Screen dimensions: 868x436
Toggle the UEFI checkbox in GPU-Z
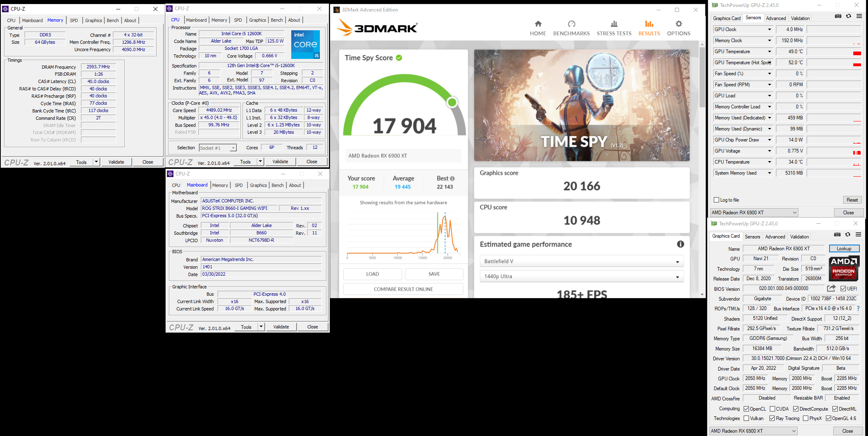[x=843, y=288]
